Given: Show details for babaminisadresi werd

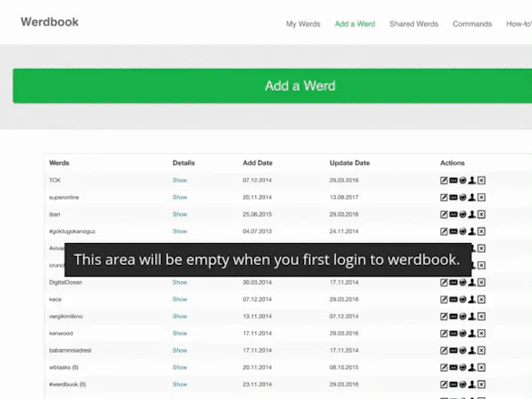Looking at the screenshot, I should pyautogui.click(x=180, y=350).
